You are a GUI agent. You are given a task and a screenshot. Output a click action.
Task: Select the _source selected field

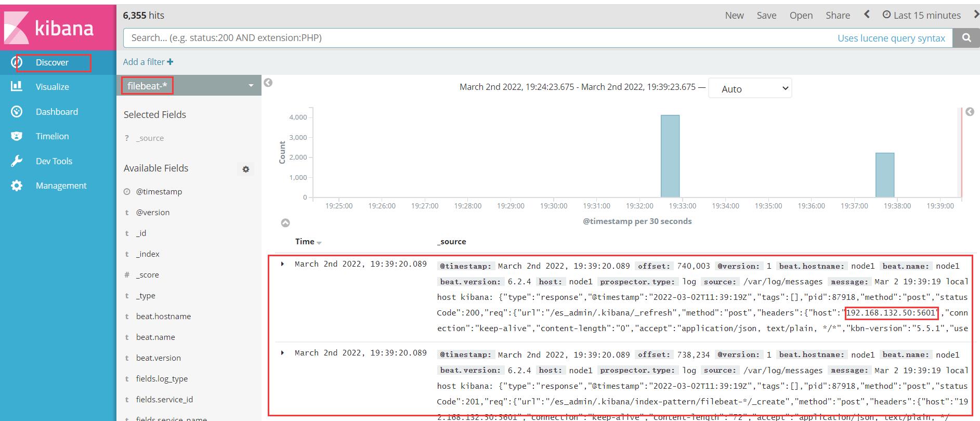click(150, 138)
